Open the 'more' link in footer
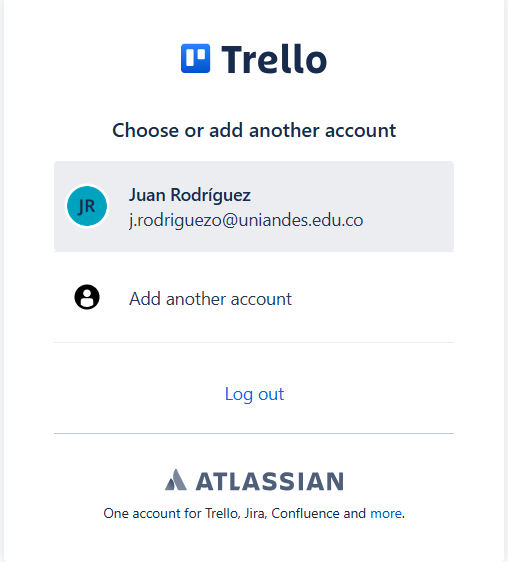Image resolution: width=508 pixels, height=562 pixels. tap(386, 513)
